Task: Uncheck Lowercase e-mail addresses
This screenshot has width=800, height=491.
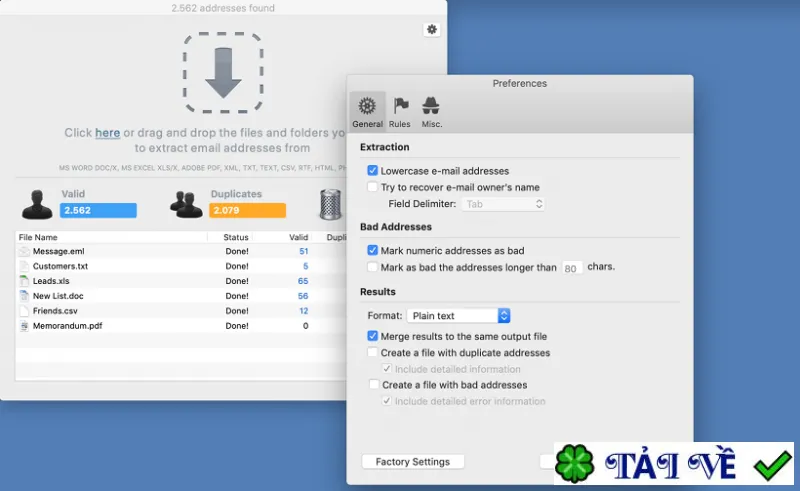Action: [x=372, y=170]
